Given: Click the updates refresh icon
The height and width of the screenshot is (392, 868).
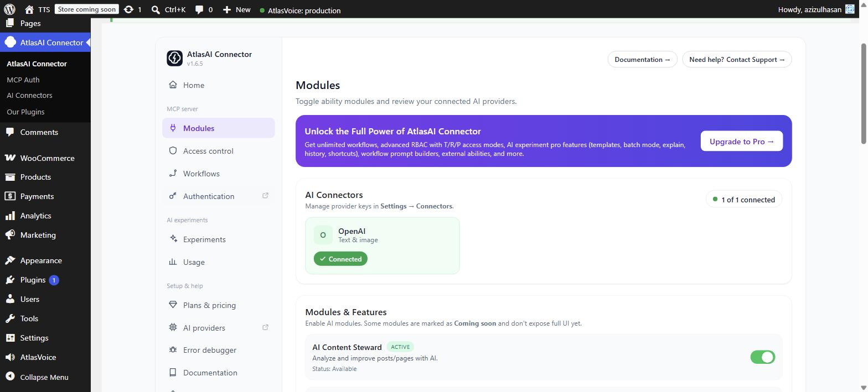Looking at the screenshot, I should pyautogui.click(x=128, y=9).
